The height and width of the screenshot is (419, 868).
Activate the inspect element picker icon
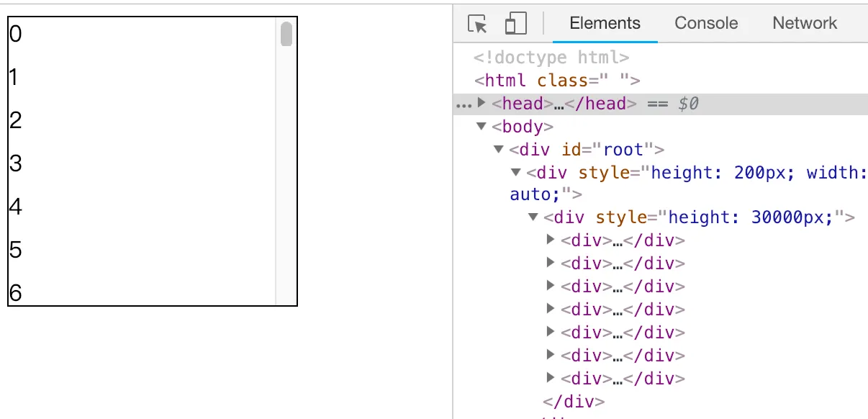click(477, 23)
